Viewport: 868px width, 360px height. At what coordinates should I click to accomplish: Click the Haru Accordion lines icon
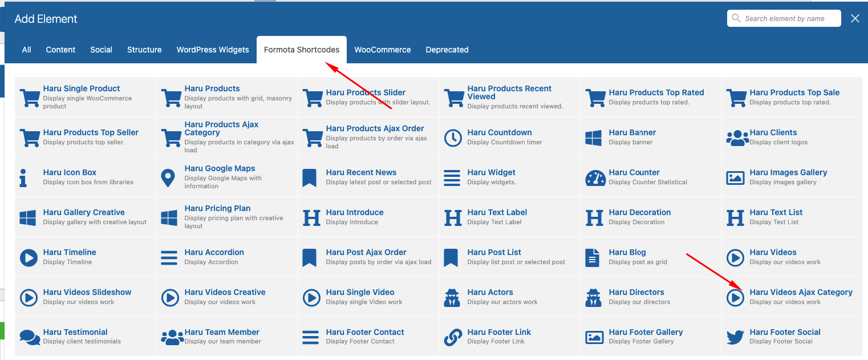[169, 257]
